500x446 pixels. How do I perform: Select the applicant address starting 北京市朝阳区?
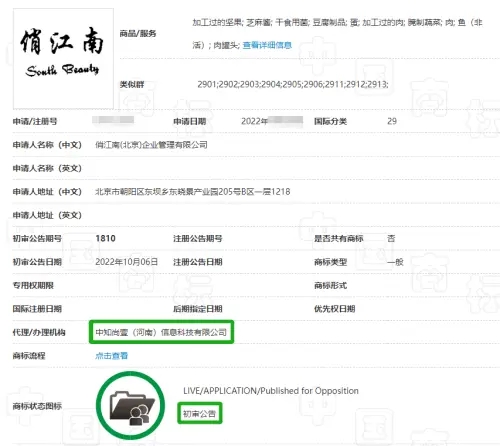point(193,192)
